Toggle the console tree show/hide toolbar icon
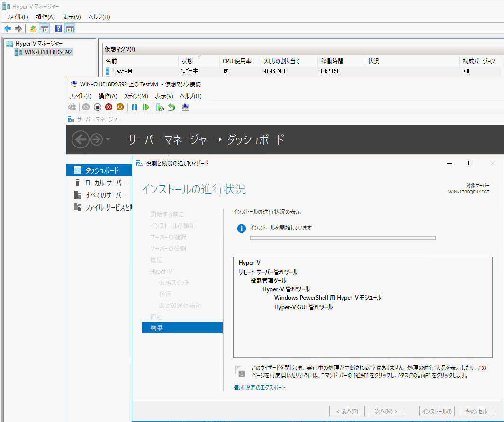The image size is (504, 422). (45, 29)
